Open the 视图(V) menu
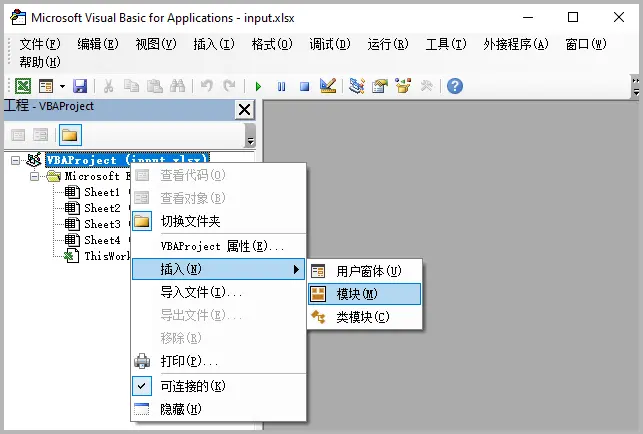 coord(156,44)
